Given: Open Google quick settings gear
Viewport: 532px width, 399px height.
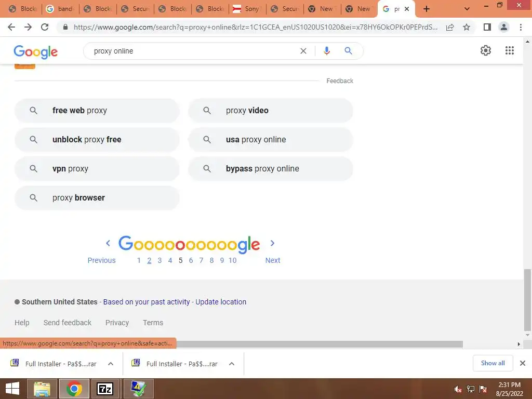Looking at the screenshot, I should 486,50.
